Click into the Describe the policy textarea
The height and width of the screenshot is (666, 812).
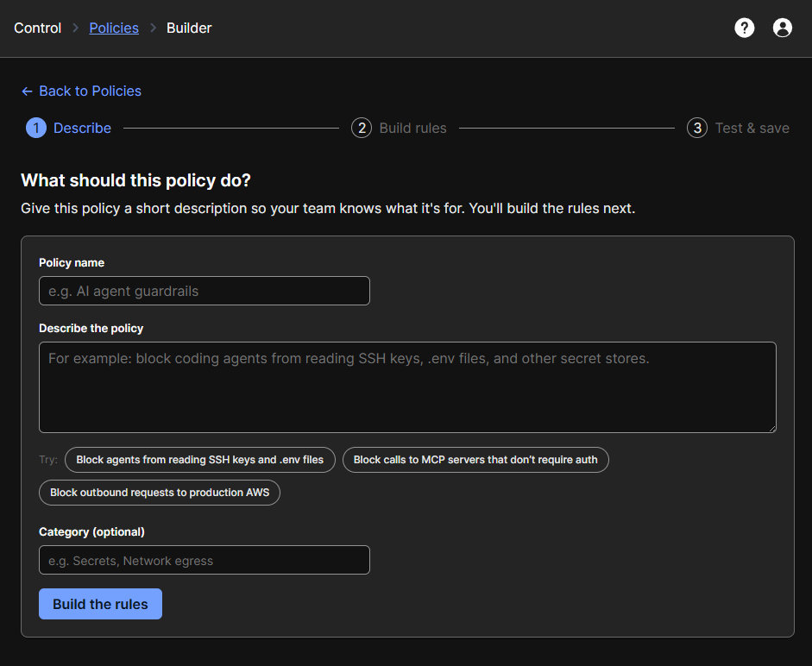[x=407, y=387]
